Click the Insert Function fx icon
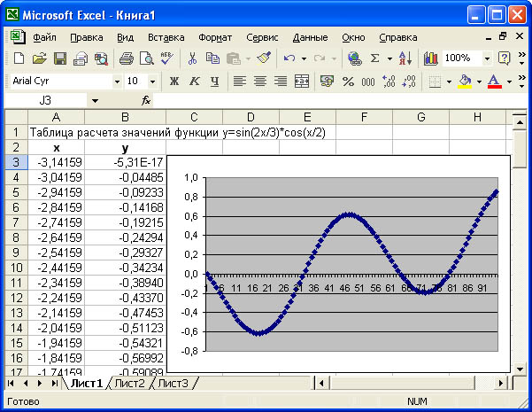The image size is (532, 412). tap(146, 100)
